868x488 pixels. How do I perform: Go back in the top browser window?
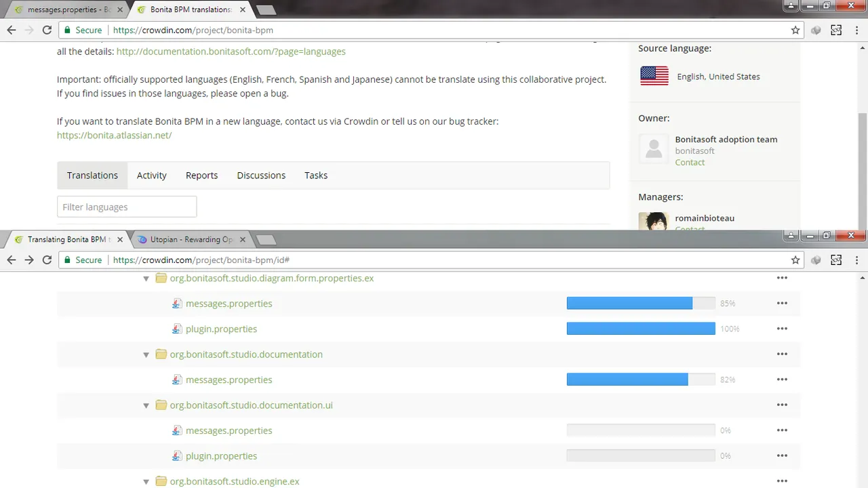tap(12, 30)
